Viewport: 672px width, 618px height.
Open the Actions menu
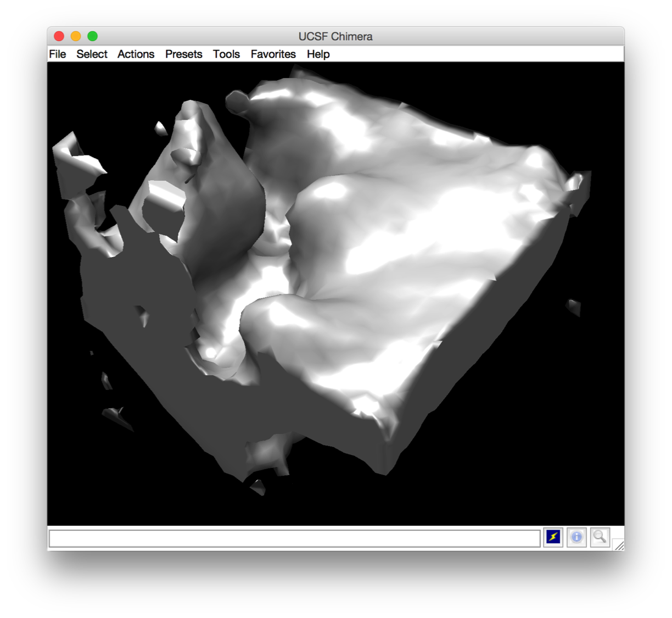[136, 54]
